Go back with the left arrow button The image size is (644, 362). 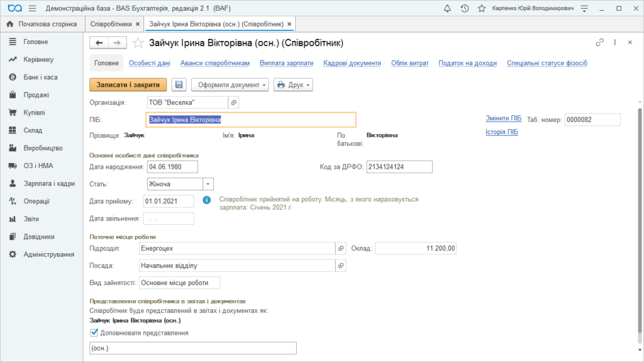pyautogui.click(x=99, y=43)
